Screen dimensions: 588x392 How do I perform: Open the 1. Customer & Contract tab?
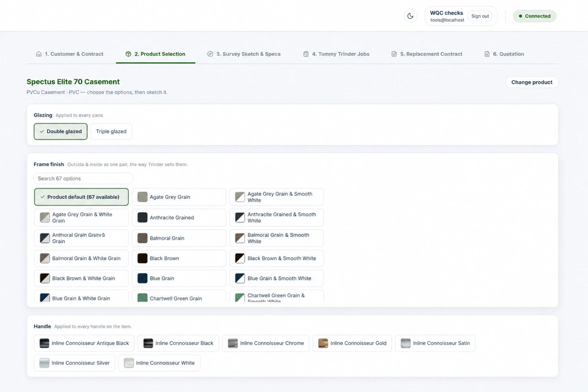click(69, 54)
